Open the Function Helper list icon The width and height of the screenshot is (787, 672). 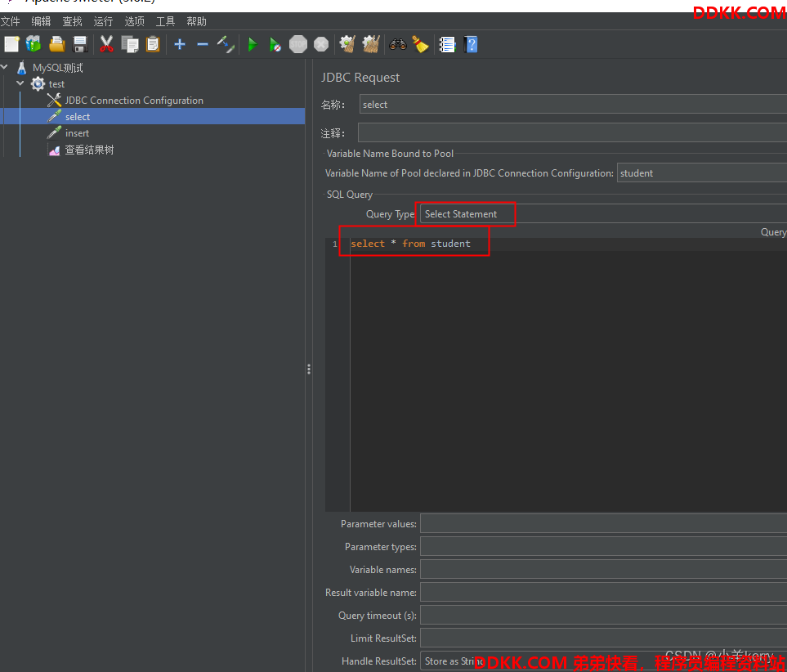(x=447, y=44)
